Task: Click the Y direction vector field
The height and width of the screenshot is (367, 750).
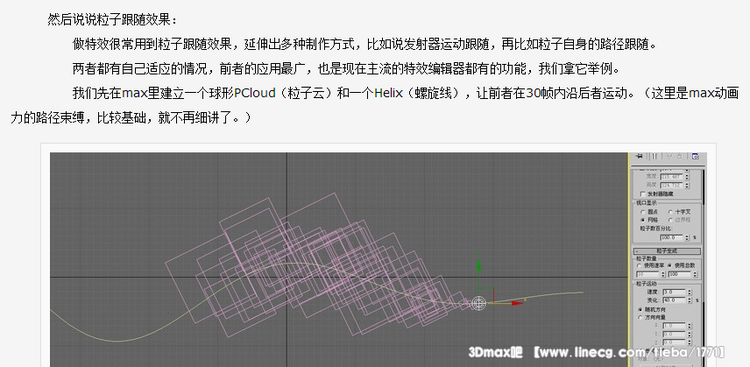Action: tap(674, 334)
